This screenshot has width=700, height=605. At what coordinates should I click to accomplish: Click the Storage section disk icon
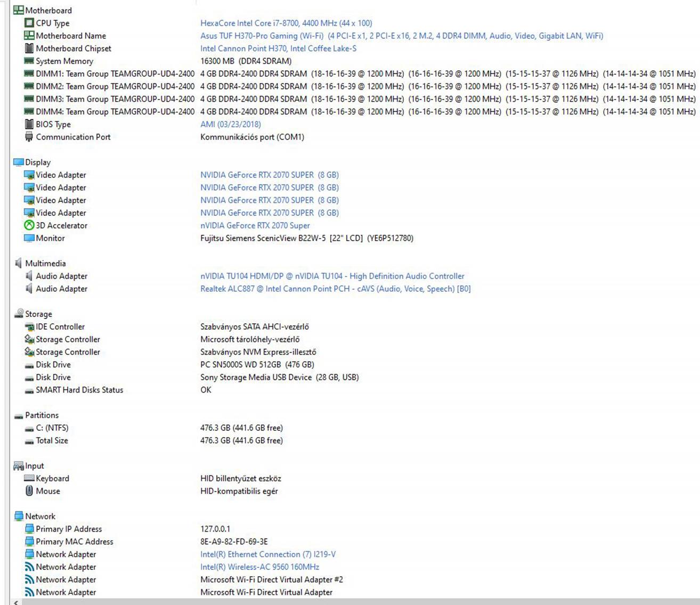tap(19, 314)
